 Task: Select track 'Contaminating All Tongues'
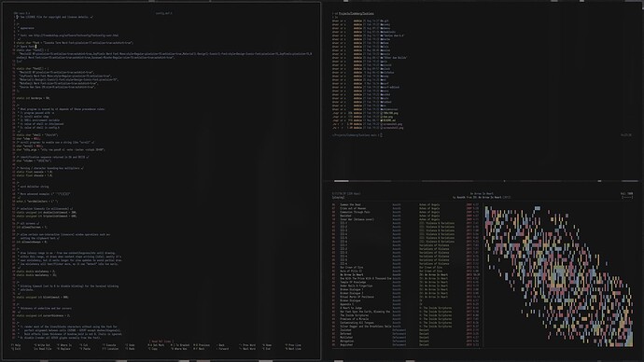point(357,323)
